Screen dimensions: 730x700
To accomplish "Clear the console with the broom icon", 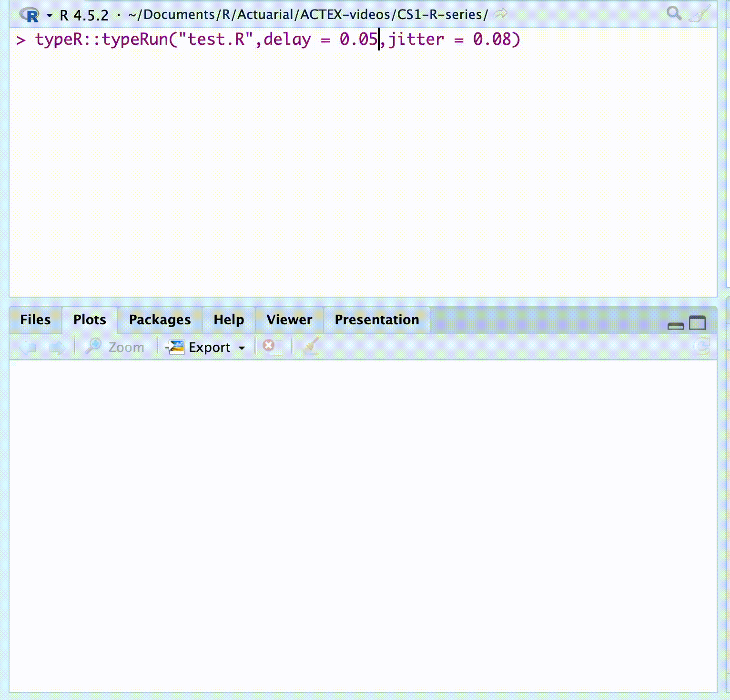I will [700, 14].
